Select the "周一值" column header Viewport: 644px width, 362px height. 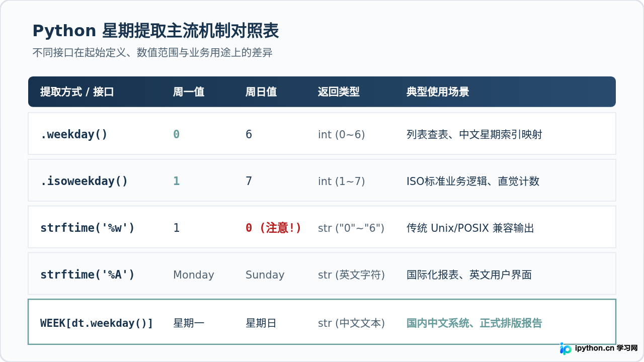(x=189, y=92)
